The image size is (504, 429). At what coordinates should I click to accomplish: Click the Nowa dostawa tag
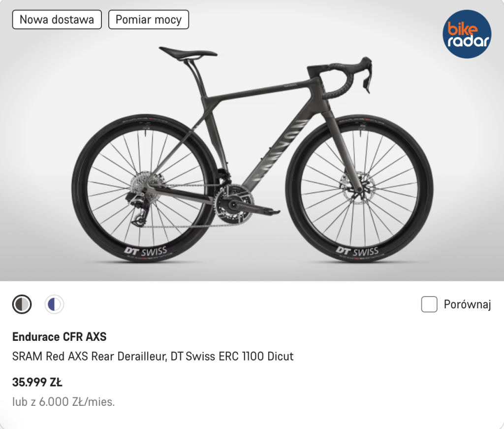[57, 20]
